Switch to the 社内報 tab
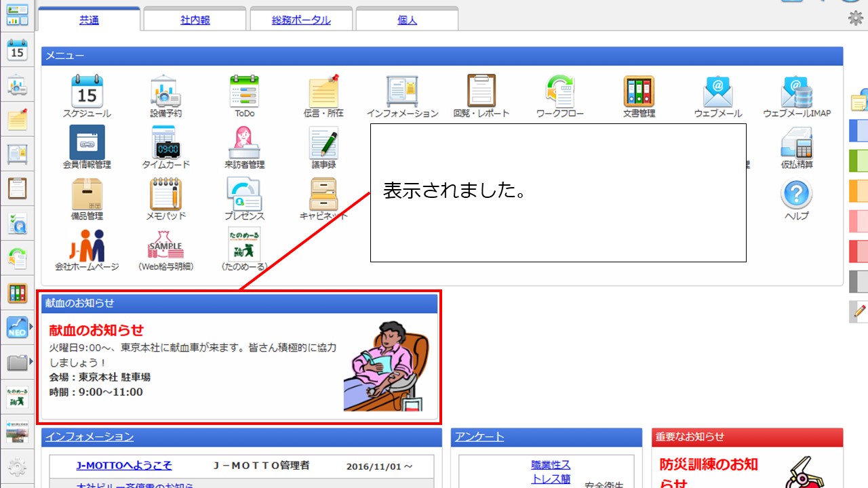 [195, 20]
